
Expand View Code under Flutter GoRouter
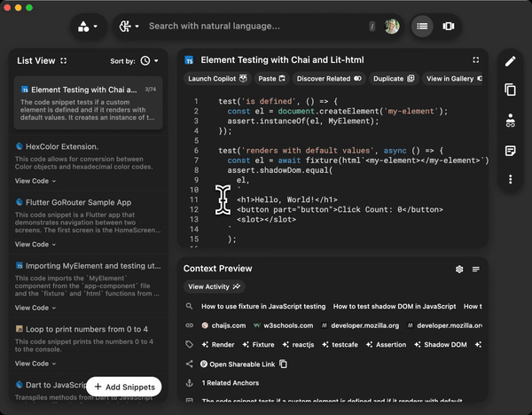coord(35,245)
